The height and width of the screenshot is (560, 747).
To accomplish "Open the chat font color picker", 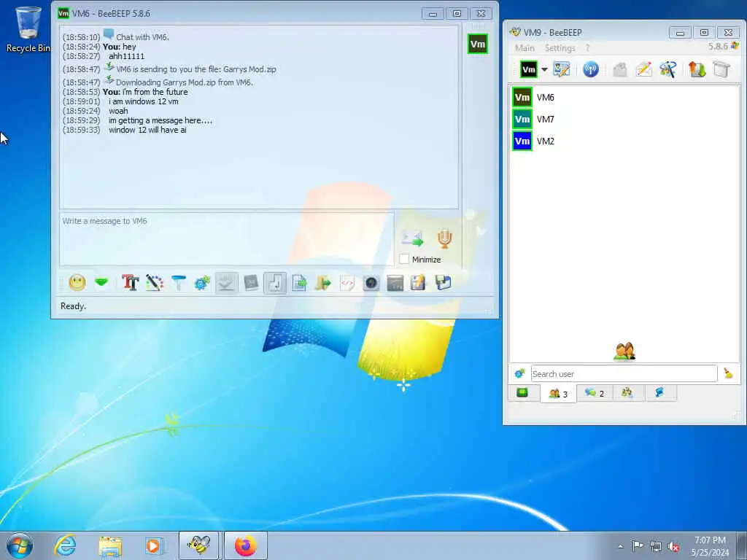I will coord(155,283).
